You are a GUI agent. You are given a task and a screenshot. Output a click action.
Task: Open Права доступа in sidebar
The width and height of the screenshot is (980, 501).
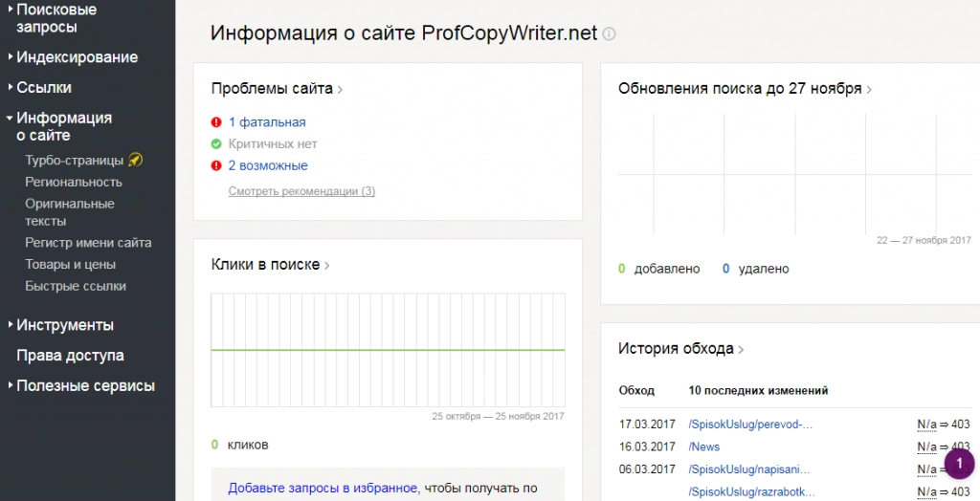70,356
